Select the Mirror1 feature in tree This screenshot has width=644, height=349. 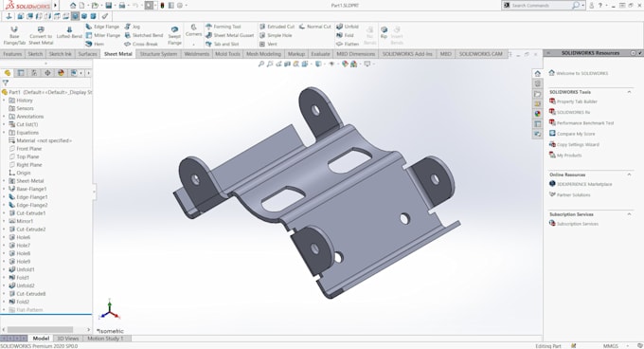tap(25, 221)
